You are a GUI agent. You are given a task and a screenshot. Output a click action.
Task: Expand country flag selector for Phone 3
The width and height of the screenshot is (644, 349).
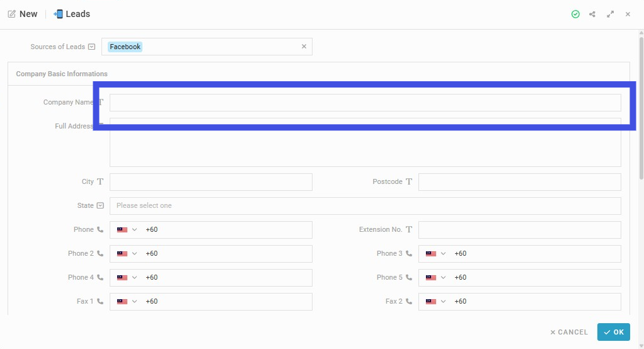[x=436, y=254]
